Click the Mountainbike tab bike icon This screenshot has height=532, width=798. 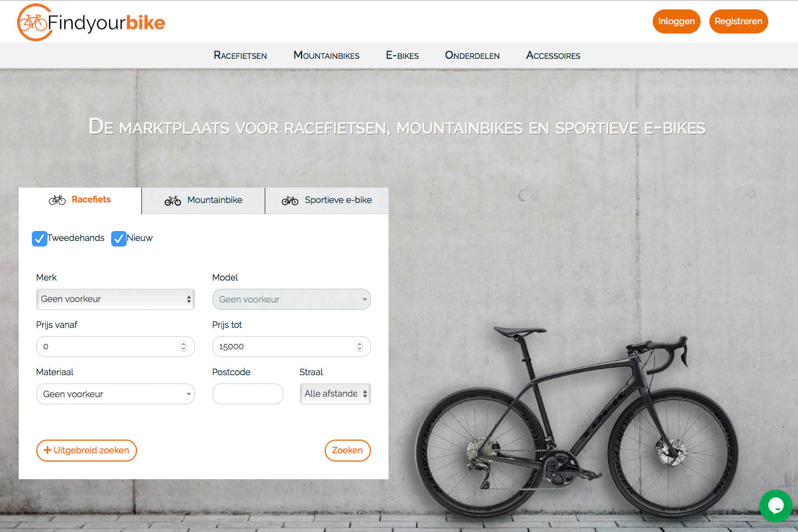[x=173, y=201]
